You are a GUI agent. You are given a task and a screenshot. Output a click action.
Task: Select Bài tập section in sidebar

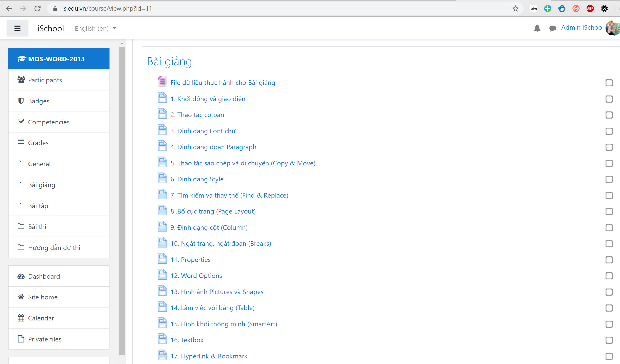click(38, 206)
